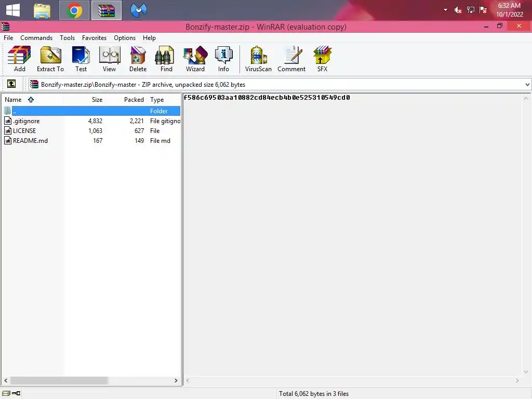
Task: Expand the archive path dropdown
Action: point(527,85)
